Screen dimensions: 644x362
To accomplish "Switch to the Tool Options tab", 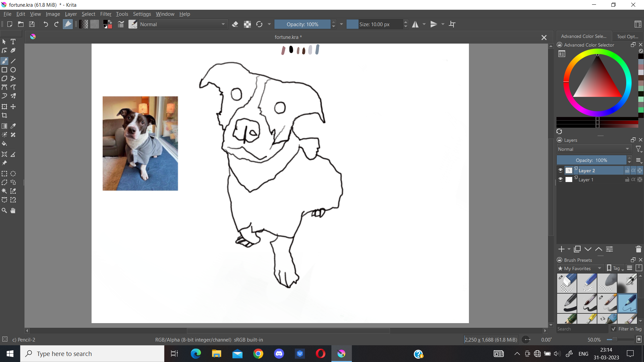I will (x=627, y=36).
